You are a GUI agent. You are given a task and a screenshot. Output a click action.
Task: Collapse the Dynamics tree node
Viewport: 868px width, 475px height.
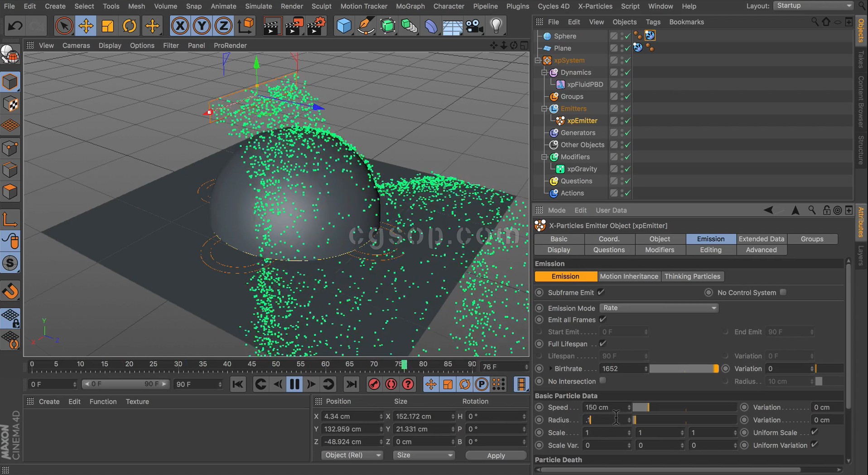pyautogui.click(x=545, y=73)
